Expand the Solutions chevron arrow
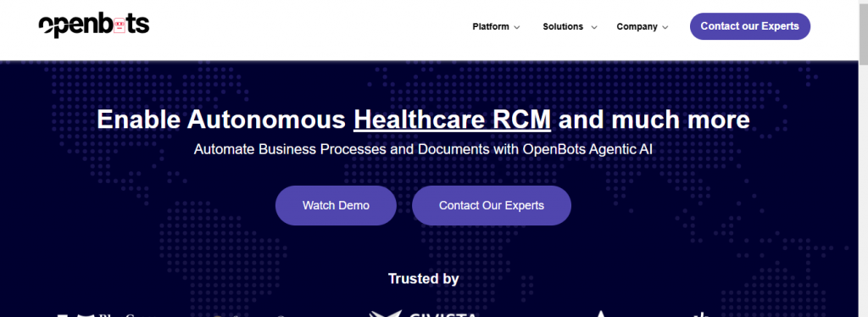 [594, 27]
